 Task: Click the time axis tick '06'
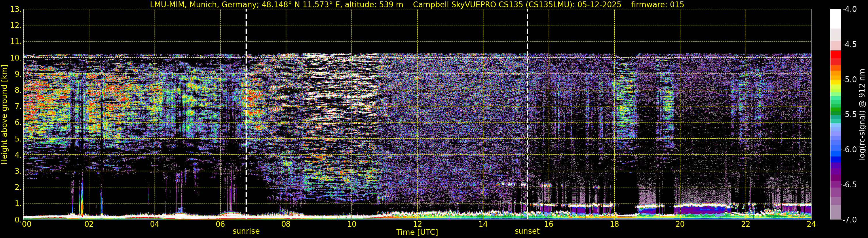point(220,224)
